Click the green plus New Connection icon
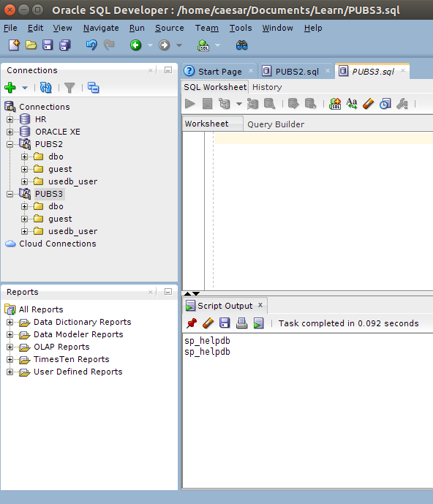The width and height of the screenshot is (433, 504). [10, 88]
